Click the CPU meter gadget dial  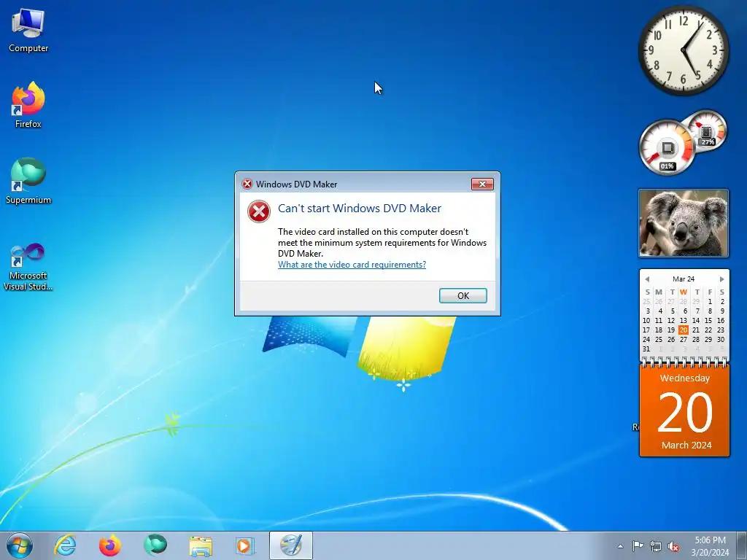pos(667,147)
